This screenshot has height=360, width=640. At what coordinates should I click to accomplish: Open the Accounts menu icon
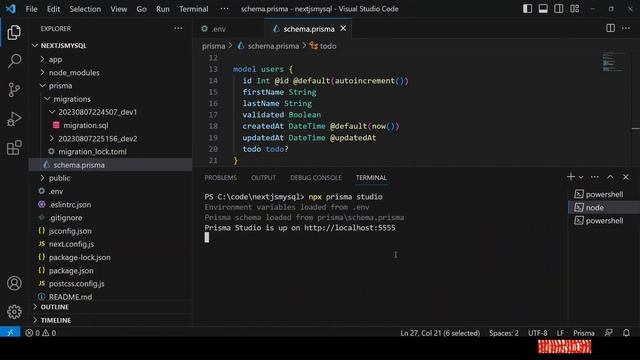(14, 283)
